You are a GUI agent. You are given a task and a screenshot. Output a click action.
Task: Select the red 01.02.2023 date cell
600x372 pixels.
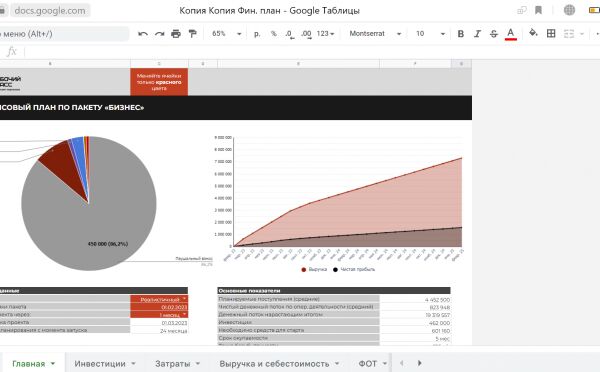[x=159, y=307]
